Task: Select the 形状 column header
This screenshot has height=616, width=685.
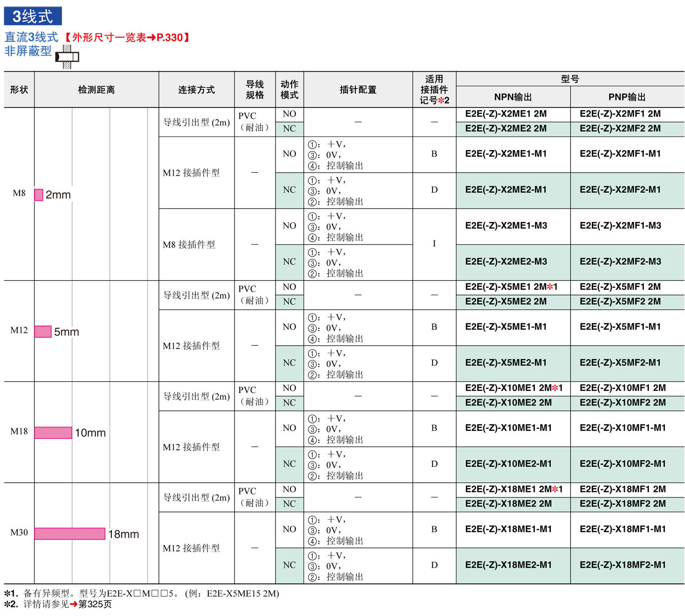Action: [x=19, y=89]
